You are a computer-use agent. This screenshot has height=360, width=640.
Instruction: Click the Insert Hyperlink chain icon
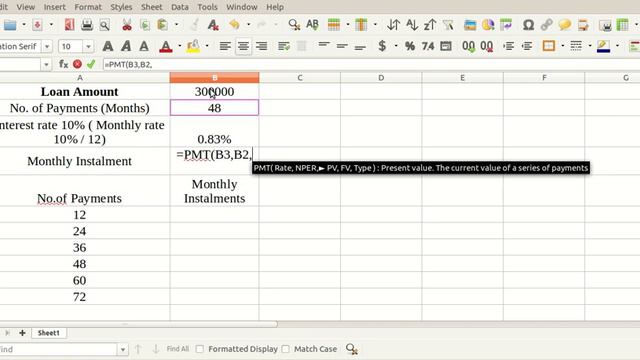point(547,25)
